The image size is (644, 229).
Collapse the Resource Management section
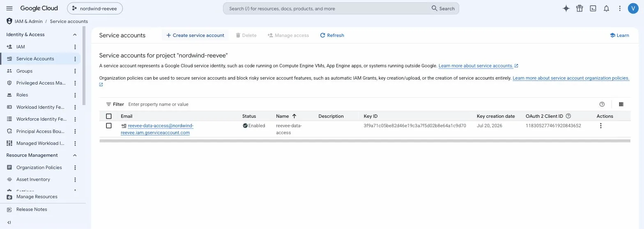[75, 155]
